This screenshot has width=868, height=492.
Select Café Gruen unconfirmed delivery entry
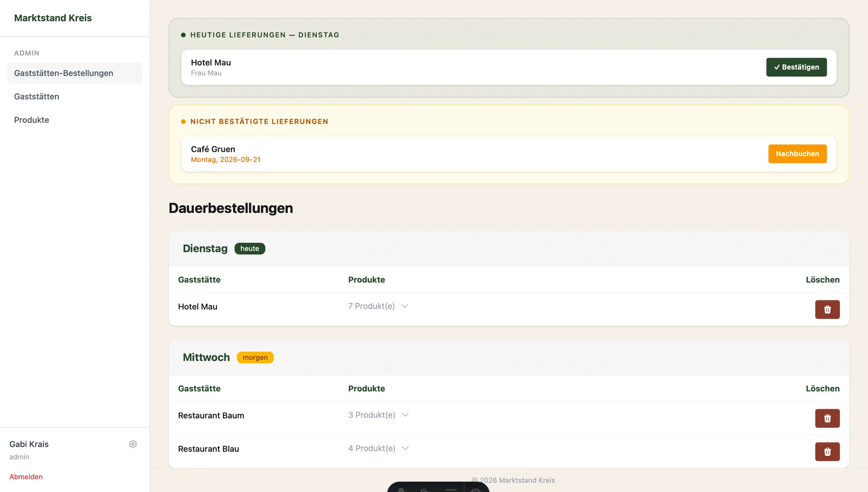coord(509,154)
